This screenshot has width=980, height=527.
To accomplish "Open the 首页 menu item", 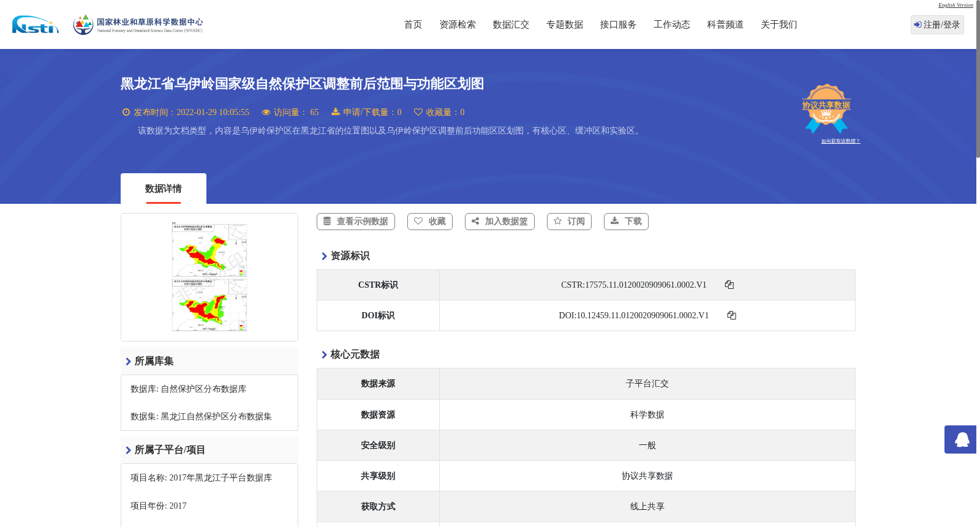I will pos(413,24).
